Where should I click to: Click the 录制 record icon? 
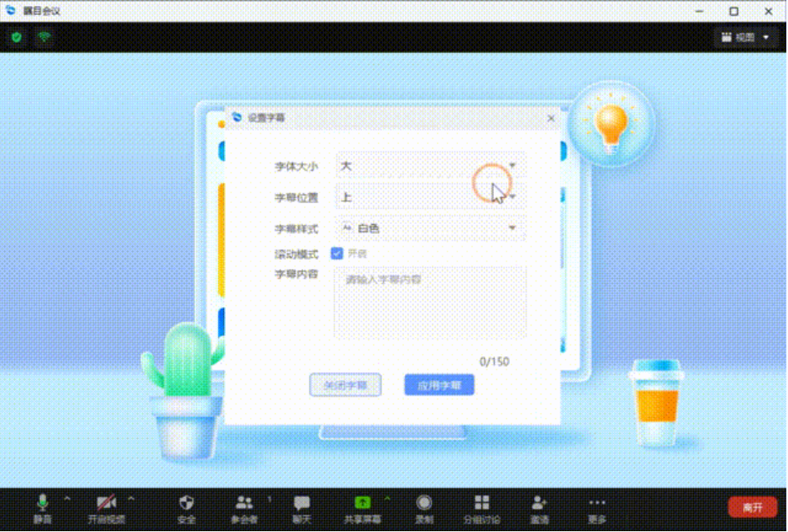click(x=424, y=502)
